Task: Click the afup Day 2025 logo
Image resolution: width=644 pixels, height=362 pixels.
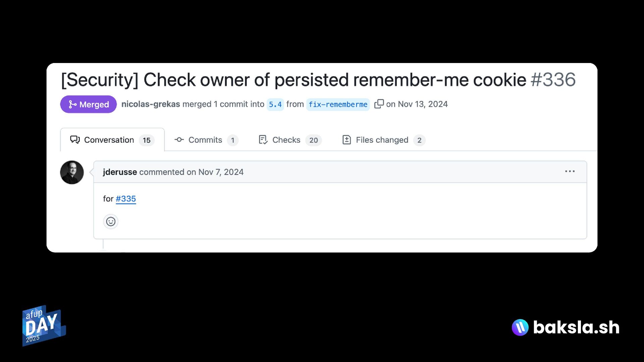Action: pyautogui.click(x=44, y=325)
